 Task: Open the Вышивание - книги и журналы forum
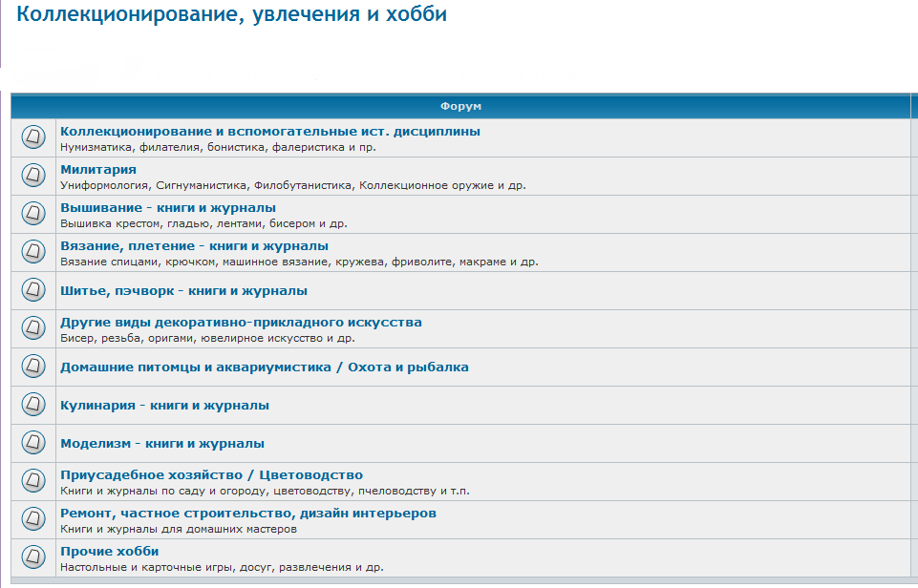point(167,205)
